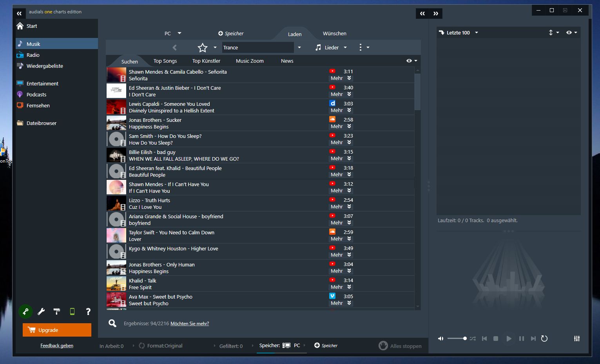Switch to the Laden tab

(x=295, y=34)
